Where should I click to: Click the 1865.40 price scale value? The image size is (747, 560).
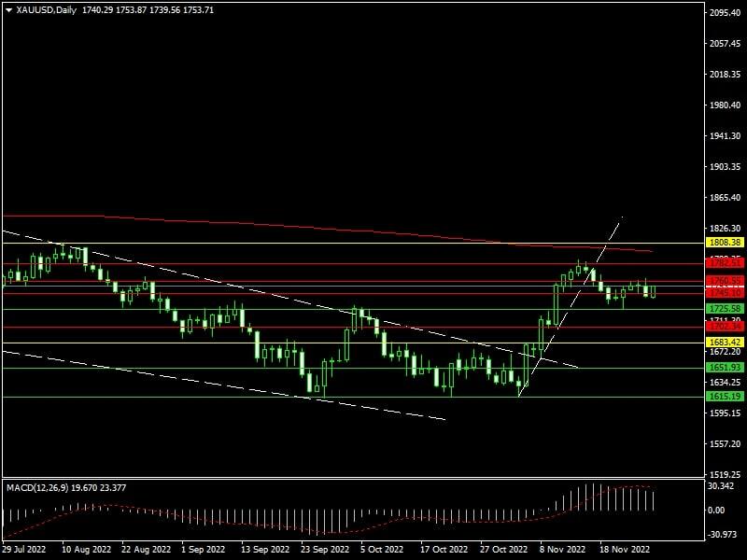(x=726, y=198)
